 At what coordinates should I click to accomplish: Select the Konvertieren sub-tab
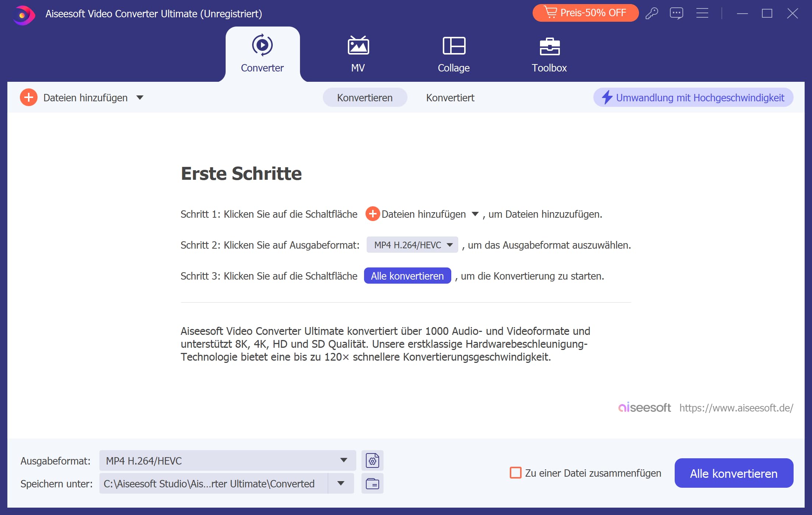(365, 98)
